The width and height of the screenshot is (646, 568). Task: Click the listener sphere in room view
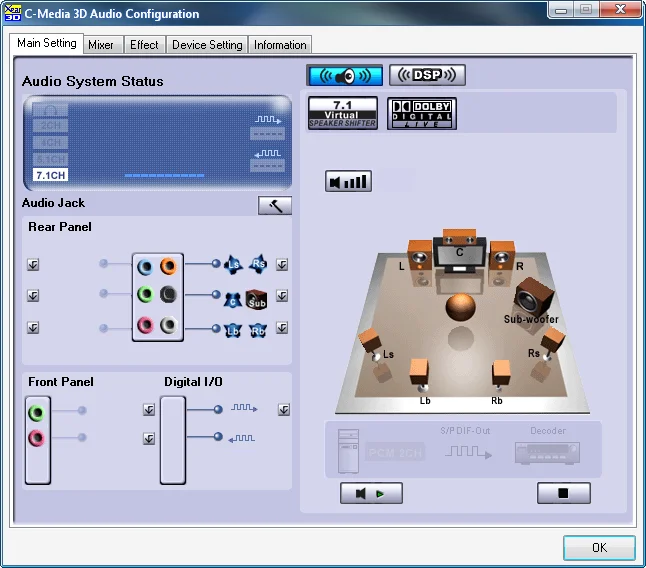461,308
